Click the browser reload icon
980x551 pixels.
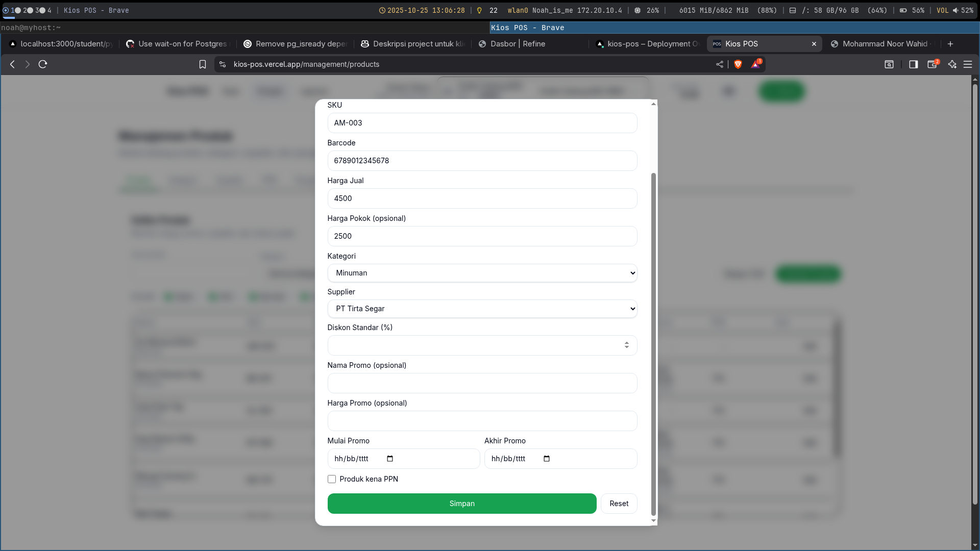coord(43,64)
